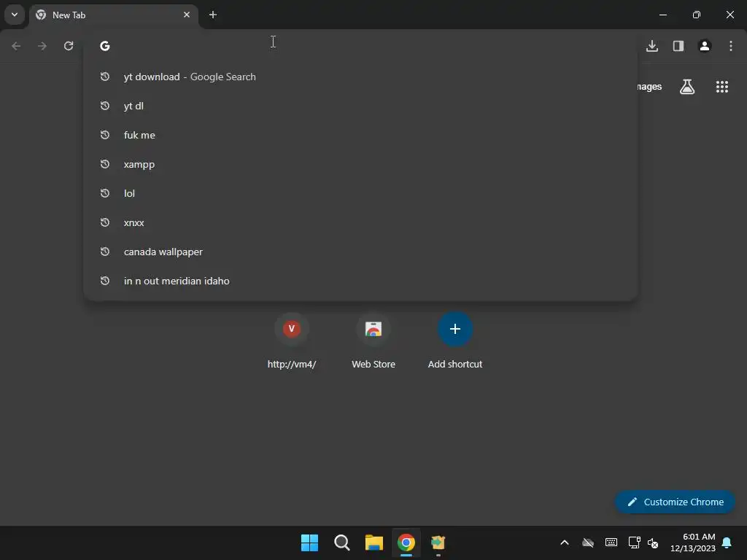Open the tab search dropdown arrow
The height and width of the screenshot is (560, 747).
coord(15,15)
